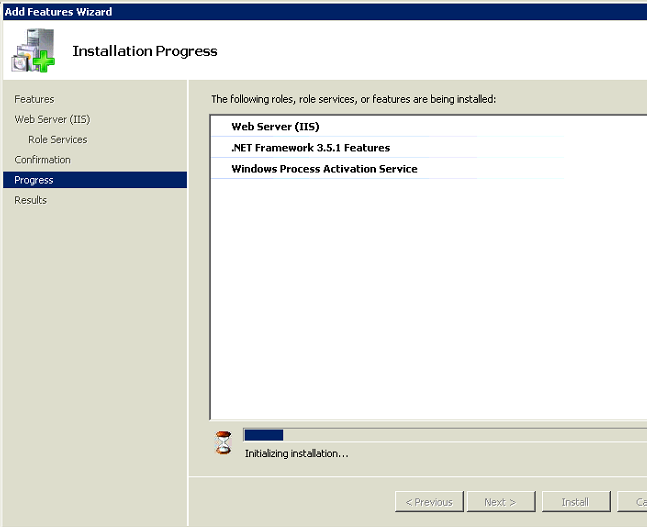Image resolution: width=647 pixels, height=527 pixels.
Task: Select Web Server (IIS) wizard step
Action: tap(52, 119)
